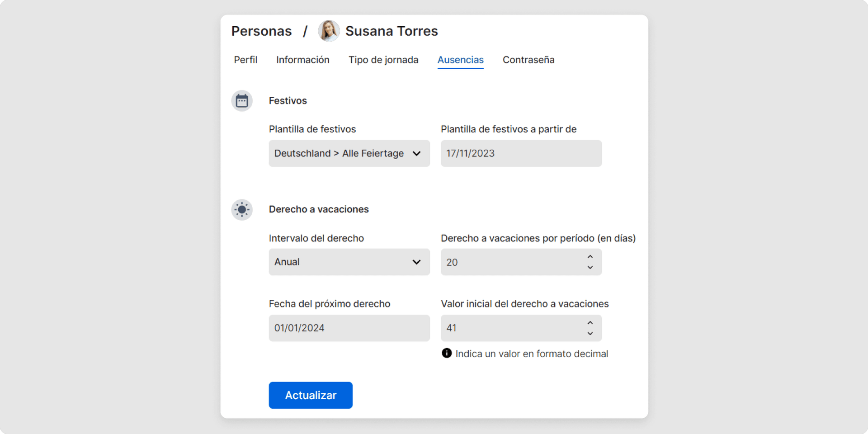Open the Intervalo del derecho dropdown
This screenshot has width=868, height=434.
(x=349, y=262)
